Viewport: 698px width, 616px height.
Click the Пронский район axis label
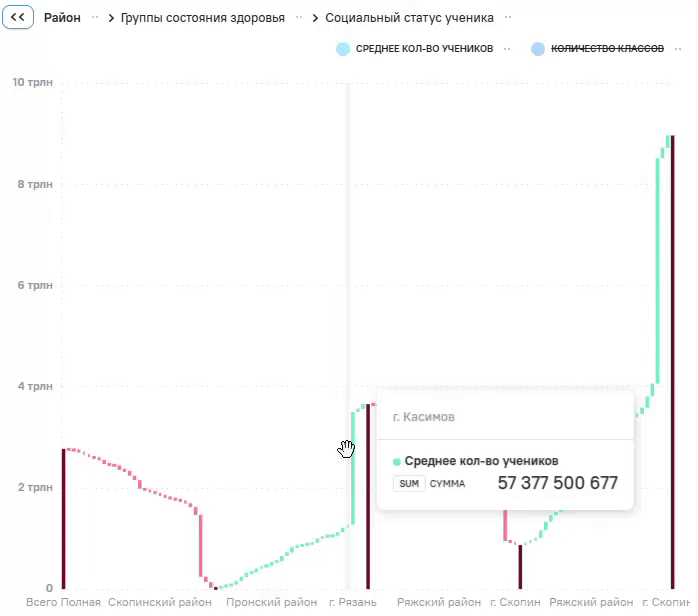[272, 602]
